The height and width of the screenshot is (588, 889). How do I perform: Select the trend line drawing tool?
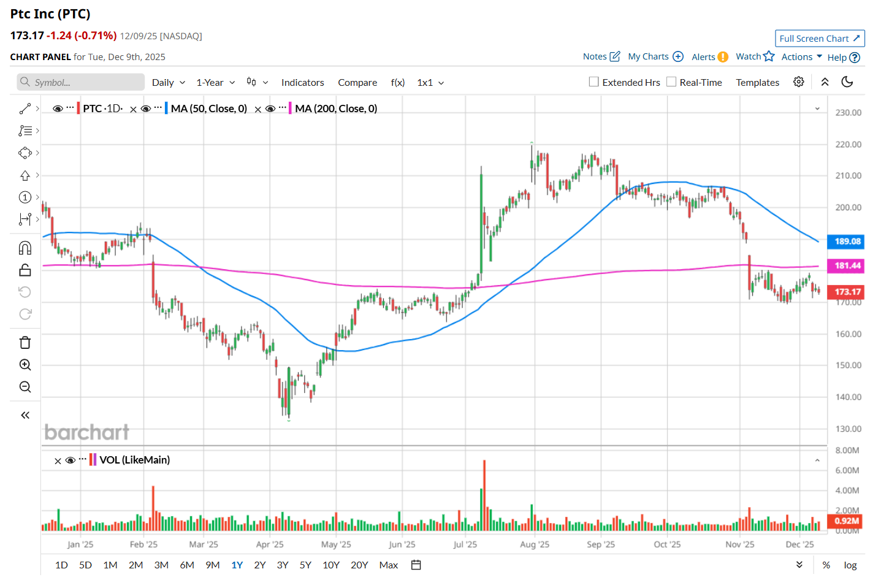(x=25, y=109)
